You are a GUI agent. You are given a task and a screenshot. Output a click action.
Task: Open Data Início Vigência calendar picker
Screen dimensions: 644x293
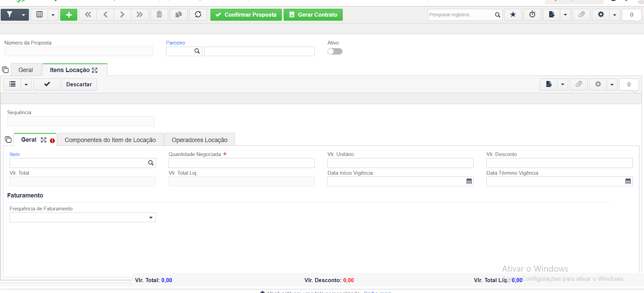point(469,182)
